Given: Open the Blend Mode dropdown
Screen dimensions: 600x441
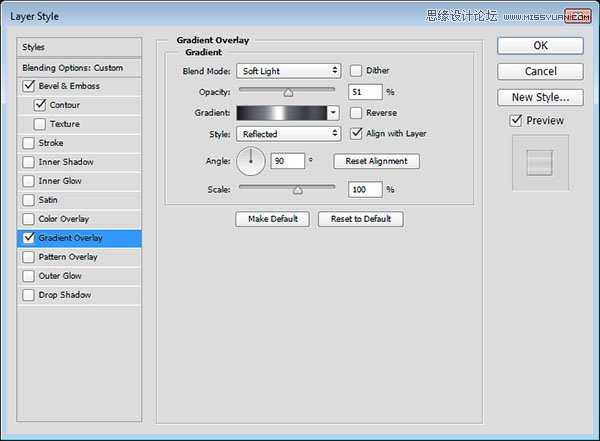Looking at the screenshot, I should point(288,71).
